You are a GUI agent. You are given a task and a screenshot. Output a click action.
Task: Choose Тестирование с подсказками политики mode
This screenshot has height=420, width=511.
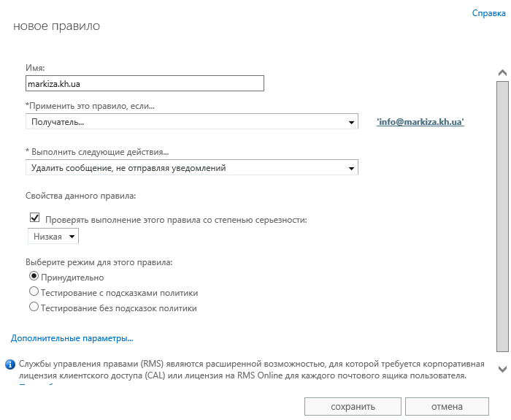(34, 292)
